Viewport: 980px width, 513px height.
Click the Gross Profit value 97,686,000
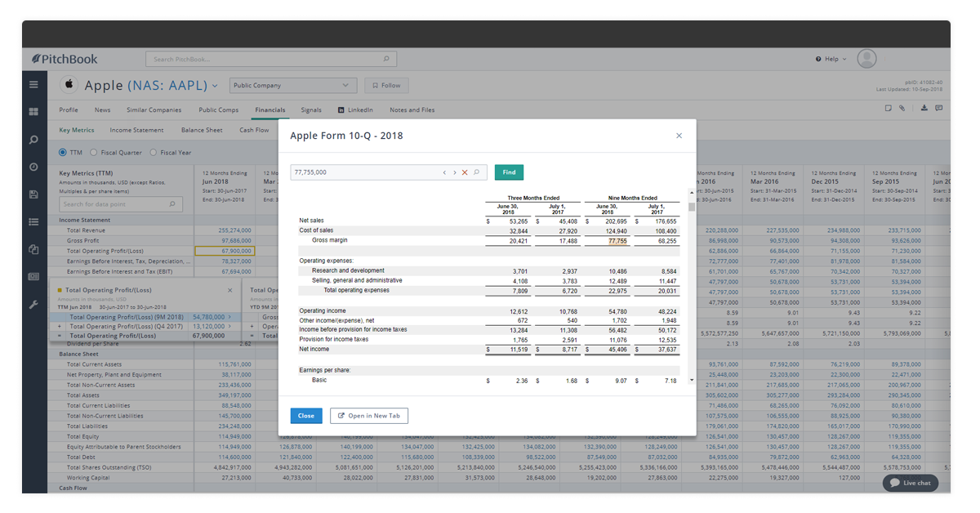pyautogui.click(x=237, y=241)
